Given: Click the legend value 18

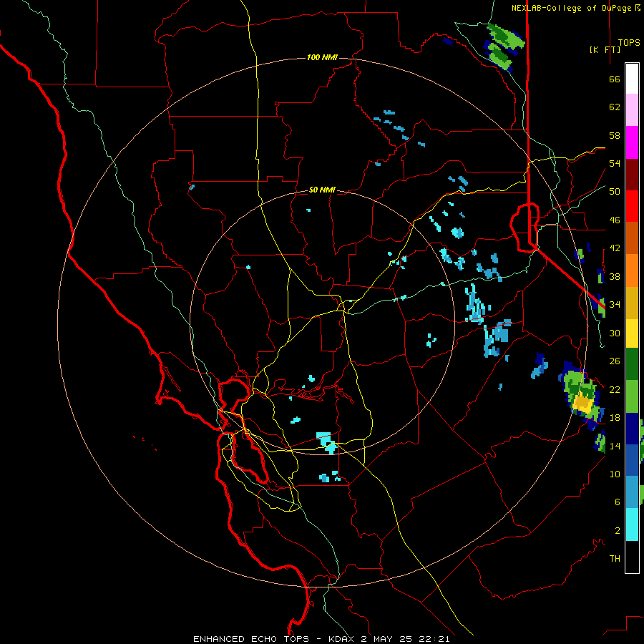Looking at the screenshot, I should 615,418.
